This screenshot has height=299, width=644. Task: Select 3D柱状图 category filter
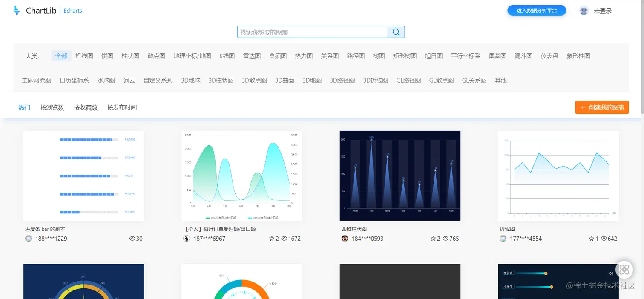tap(221, 80)
